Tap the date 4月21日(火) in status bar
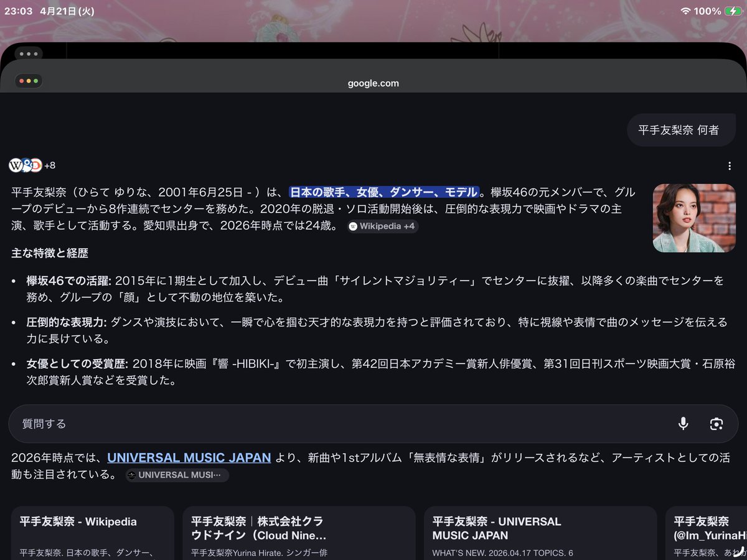 tap(67, 11)
